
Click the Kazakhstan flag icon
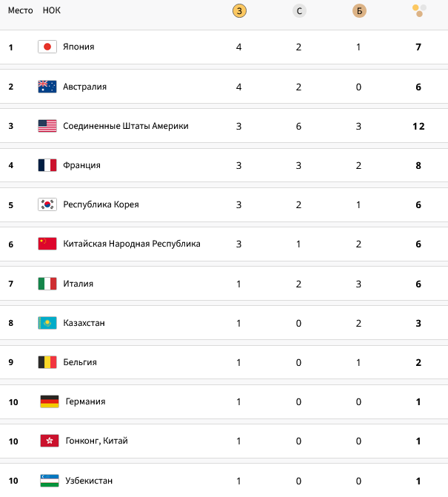pos(47,323)
